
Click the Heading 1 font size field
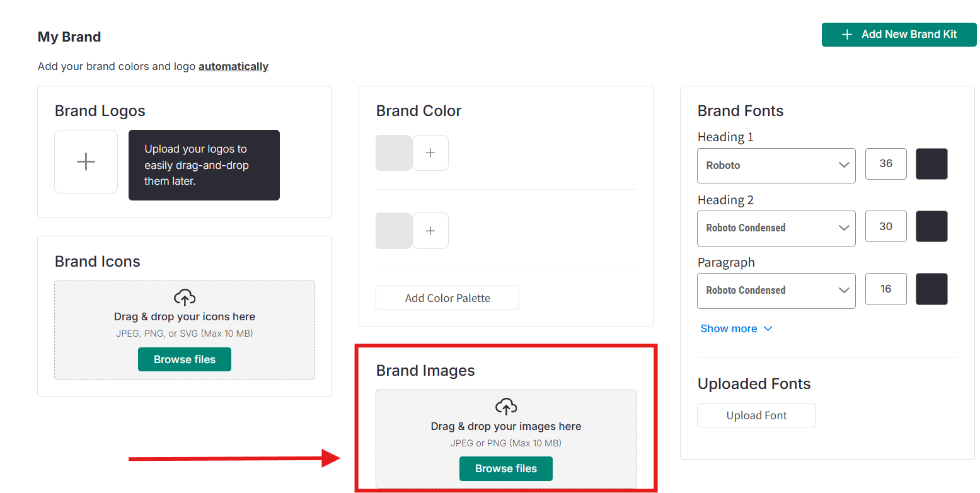[885, 164]
